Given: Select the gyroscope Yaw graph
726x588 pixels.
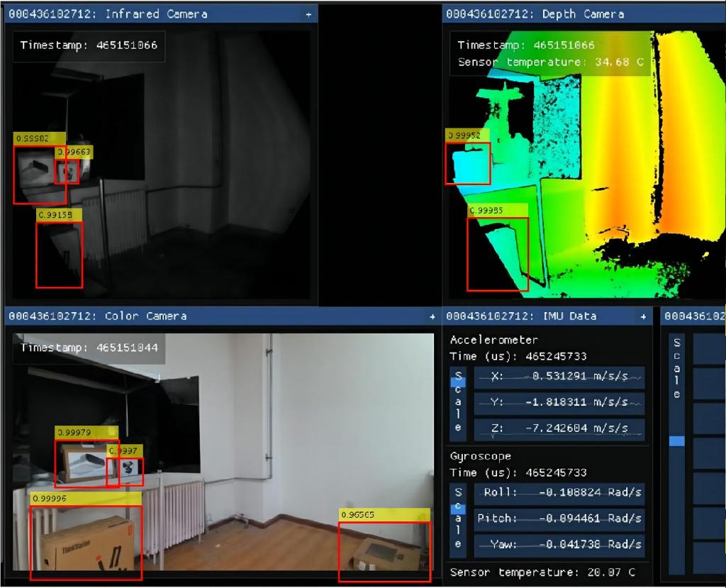Looking at the screenshot, I should pos(559,544).
